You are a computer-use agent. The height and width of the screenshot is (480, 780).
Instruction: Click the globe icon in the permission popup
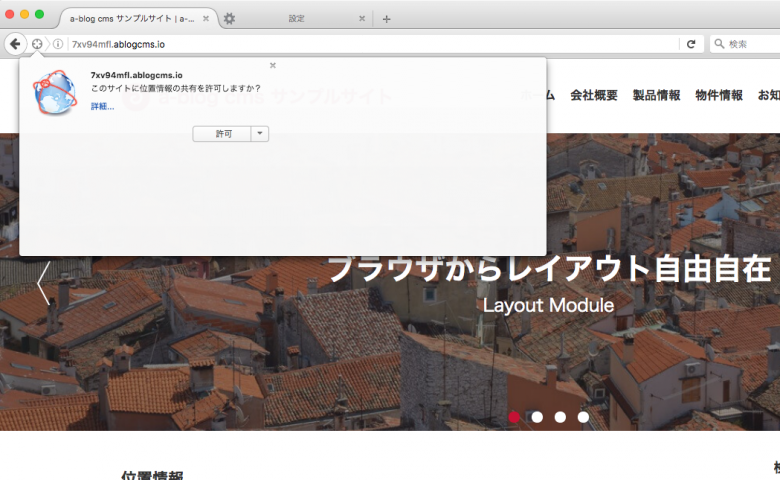point(55,92)
